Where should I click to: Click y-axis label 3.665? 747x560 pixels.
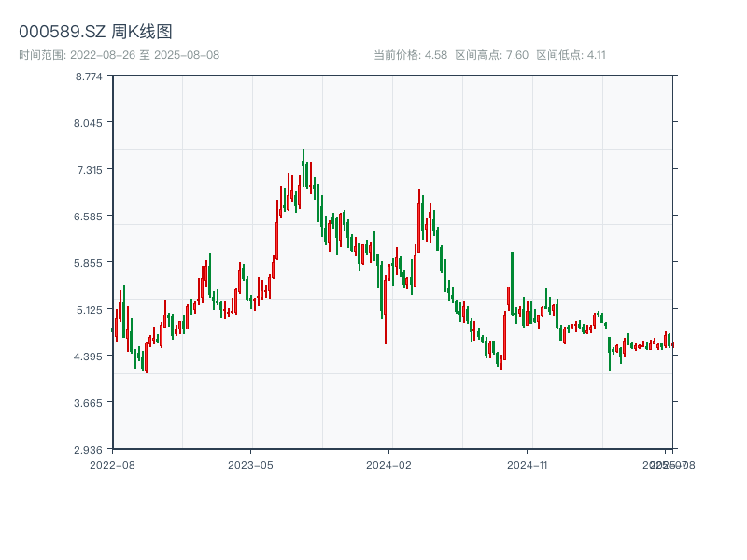[x=88, y=403]
